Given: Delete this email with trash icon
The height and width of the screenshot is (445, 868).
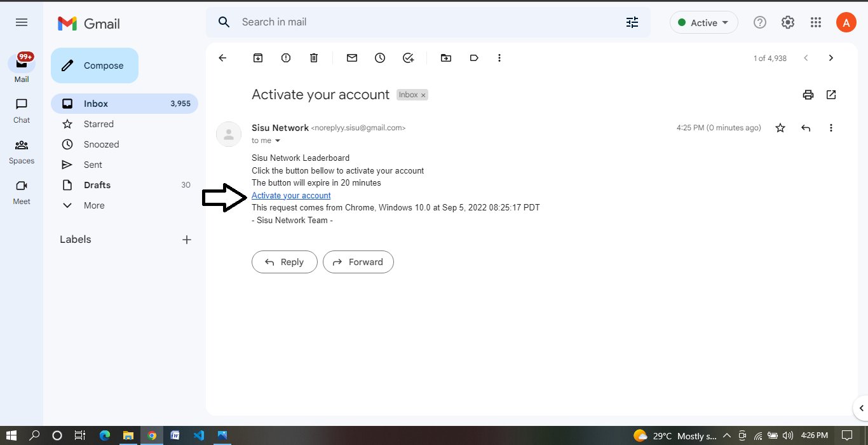Looking at the screenshot, I should (x=314, y=58).
